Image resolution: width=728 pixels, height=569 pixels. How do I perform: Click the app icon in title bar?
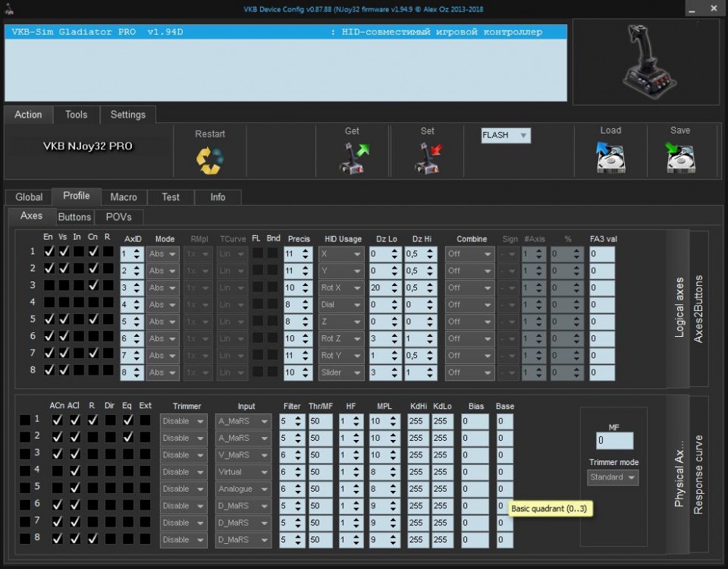(8, 9)
